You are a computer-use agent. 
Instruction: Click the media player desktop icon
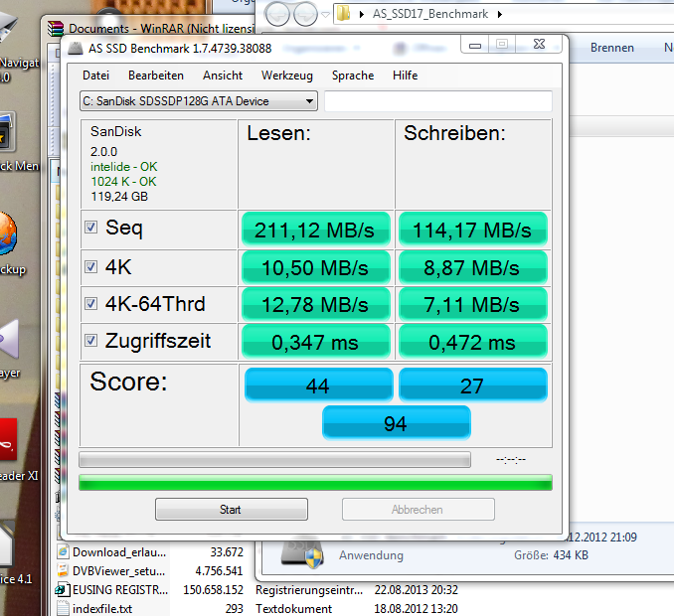10,340
